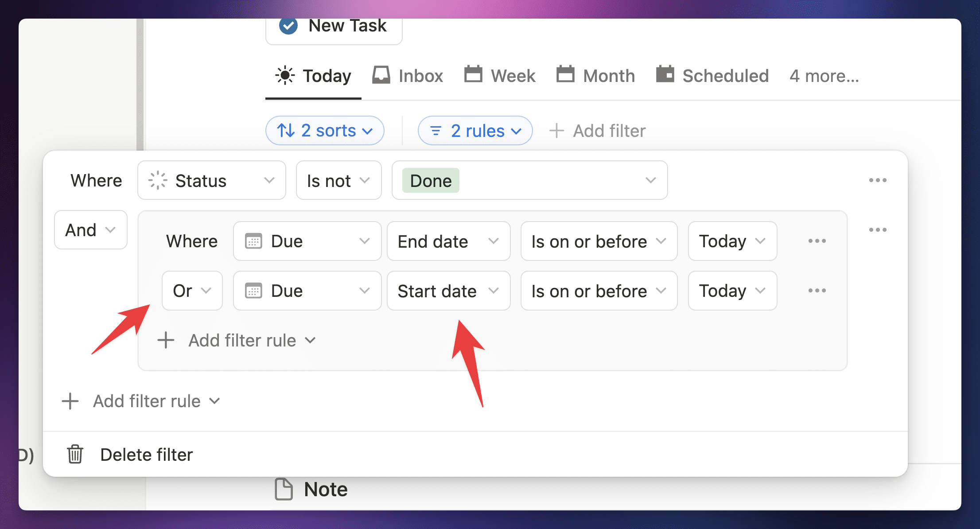The width and height of the screenshot is (980, 529).
Task: Change the Is not condition dropdown
Action: pos(339,180)
